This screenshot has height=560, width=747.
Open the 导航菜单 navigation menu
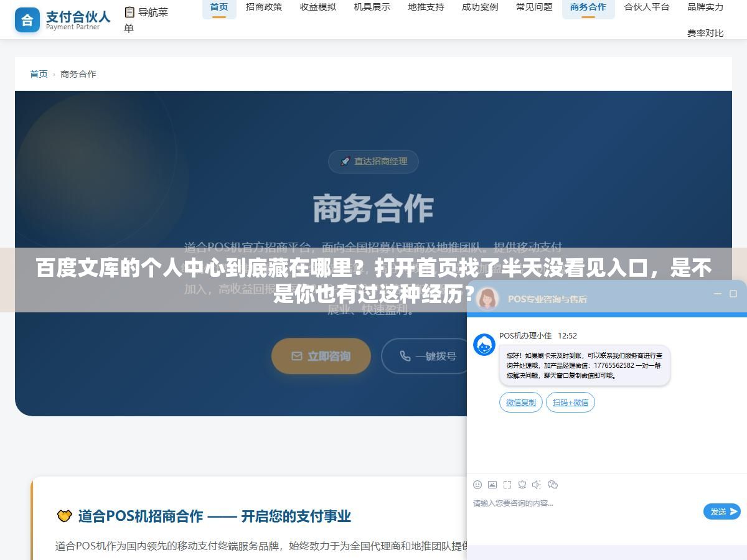146,20
